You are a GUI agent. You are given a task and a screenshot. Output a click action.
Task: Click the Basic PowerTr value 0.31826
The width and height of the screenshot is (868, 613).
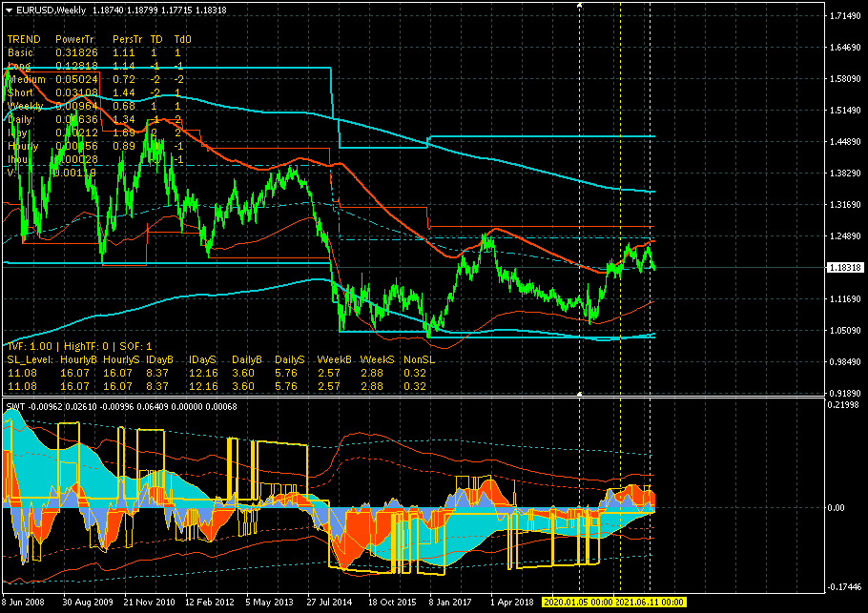pyautogui.click(x=76, y=52)
